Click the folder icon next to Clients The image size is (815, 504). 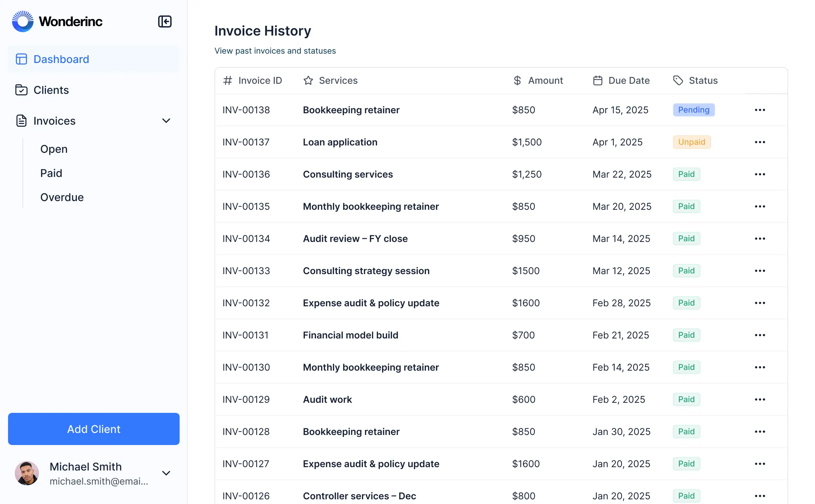tap(21, 90)
